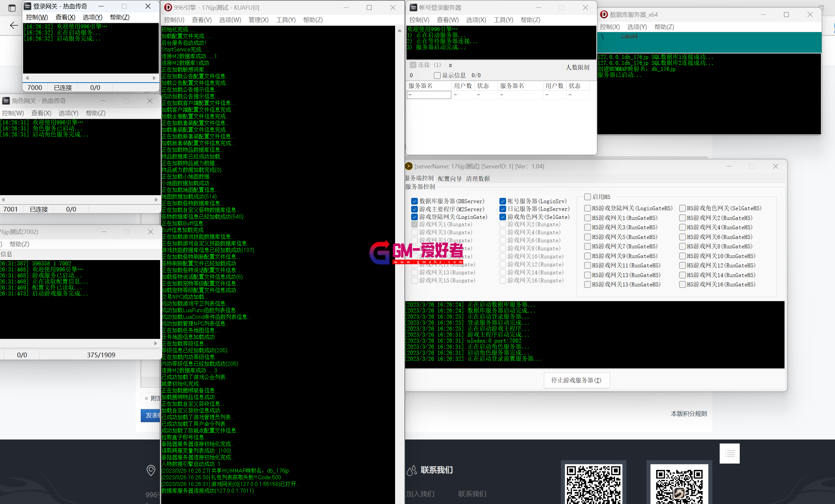Maximize the 数据库服务器_x64 window

[786, 15]
